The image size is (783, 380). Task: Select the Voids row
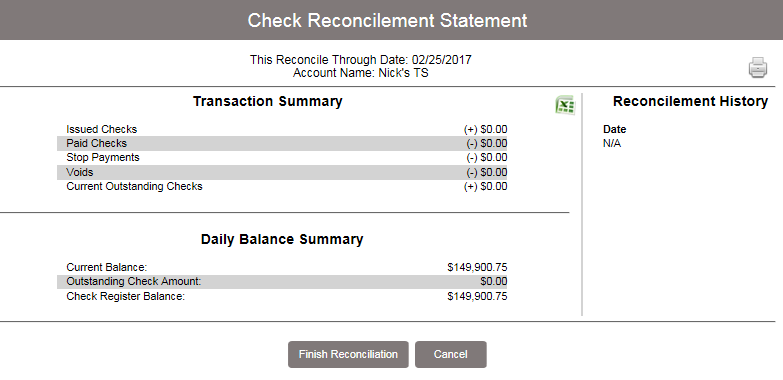point(282,172)
